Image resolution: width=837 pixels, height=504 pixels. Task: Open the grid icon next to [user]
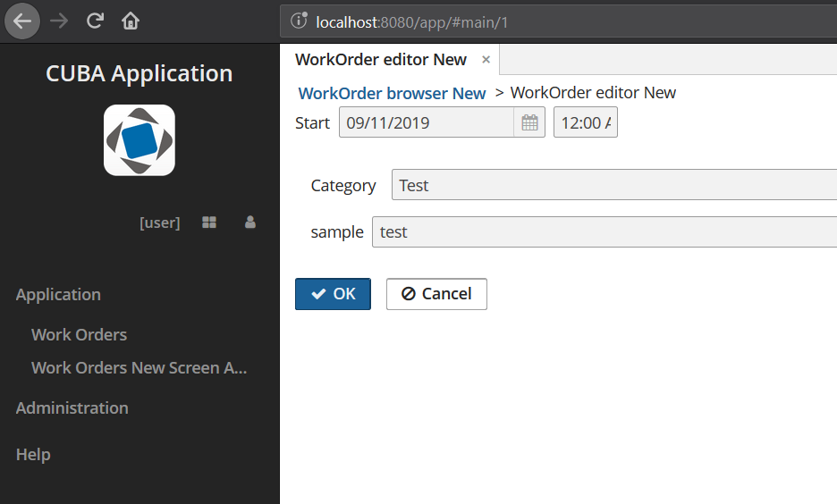pyautogui.click(x=209, y=223)
